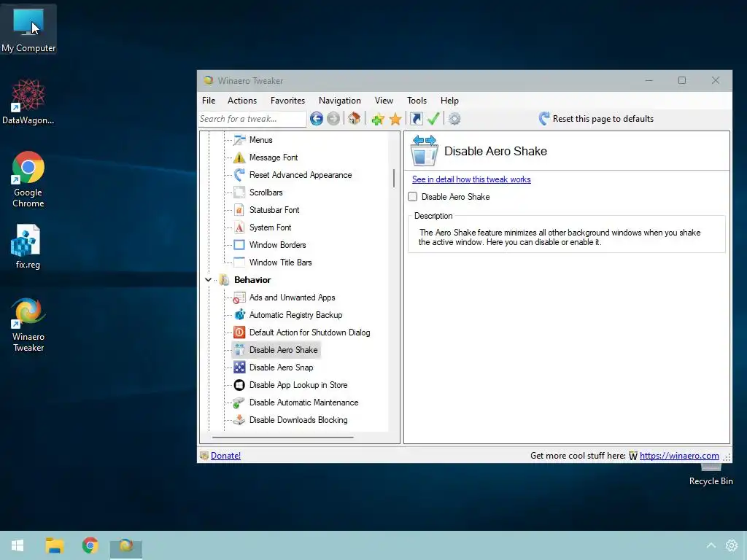Click the tree panel vertical scrollbar thumb
747x560 pixels.
click(394, 178)
